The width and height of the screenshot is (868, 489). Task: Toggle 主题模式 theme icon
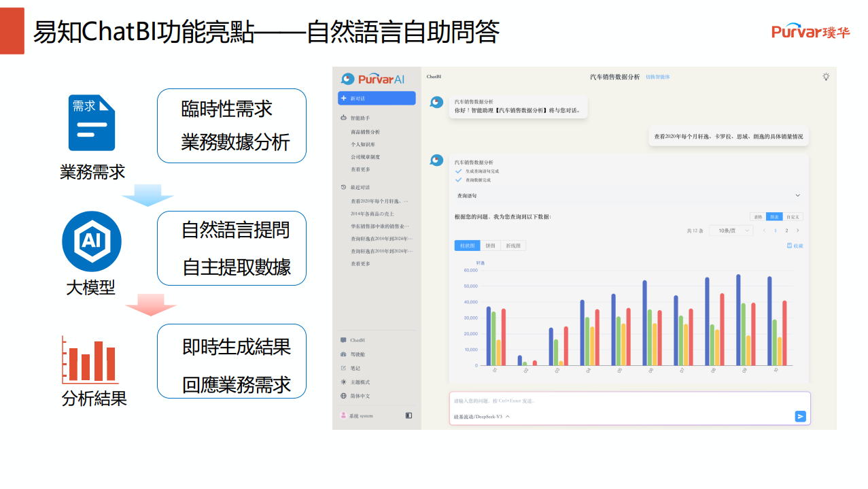coord(343,382)
